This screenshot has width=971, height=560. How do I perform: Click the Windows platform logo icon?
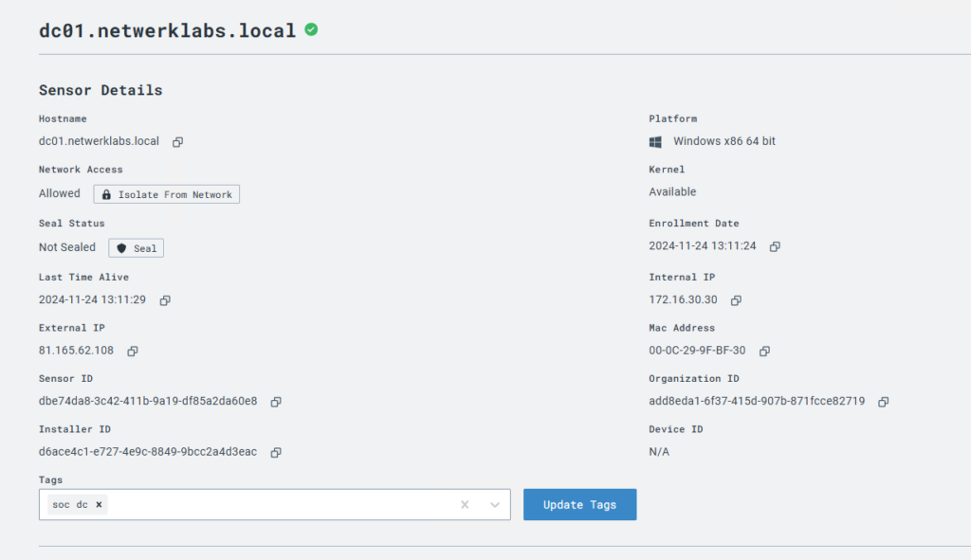point(655,142)
